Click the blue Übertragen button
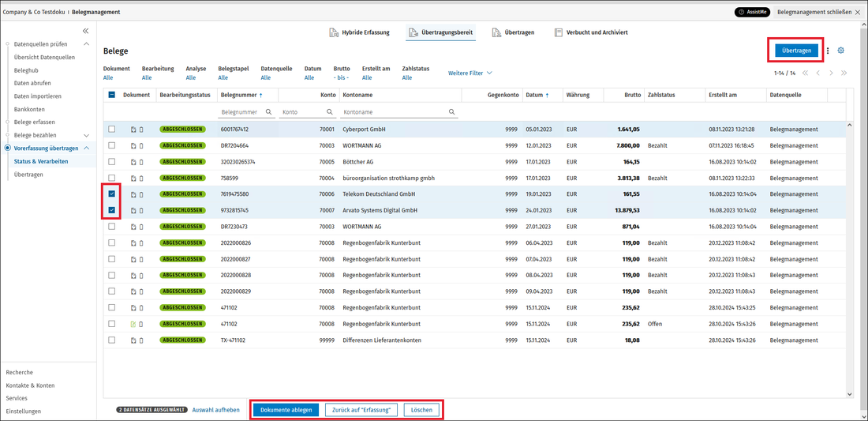This screenshot has width=868, height=421. pos(796,51)
